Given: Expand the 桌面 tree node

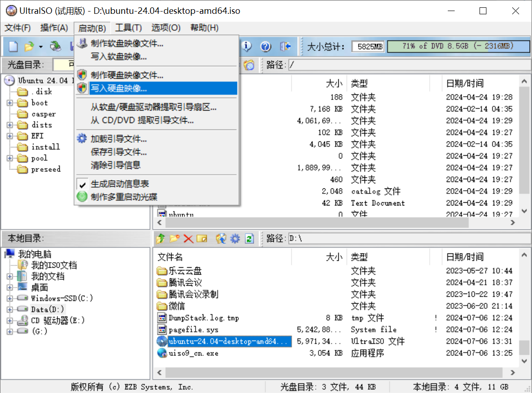Looking at the screenshot, I should tap(10, 287).
